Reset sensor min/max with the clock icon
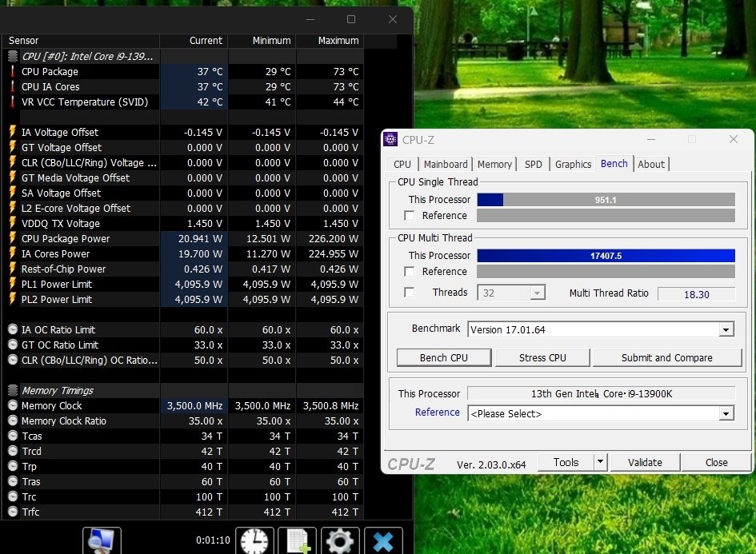The width and height of the screenshot is (756, 554). [254, 540]
